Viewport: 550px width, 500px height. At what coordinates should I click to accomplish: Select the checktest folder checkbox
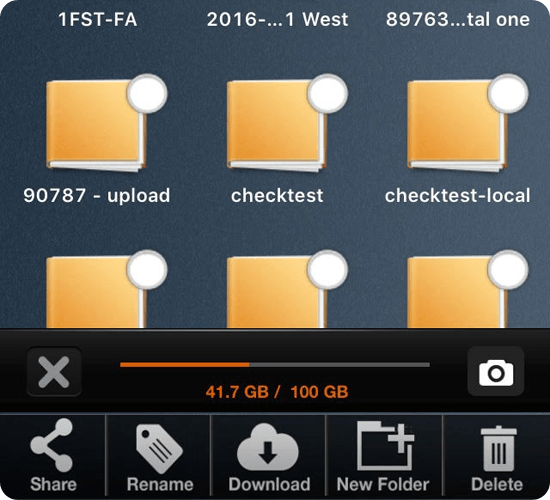327,94
